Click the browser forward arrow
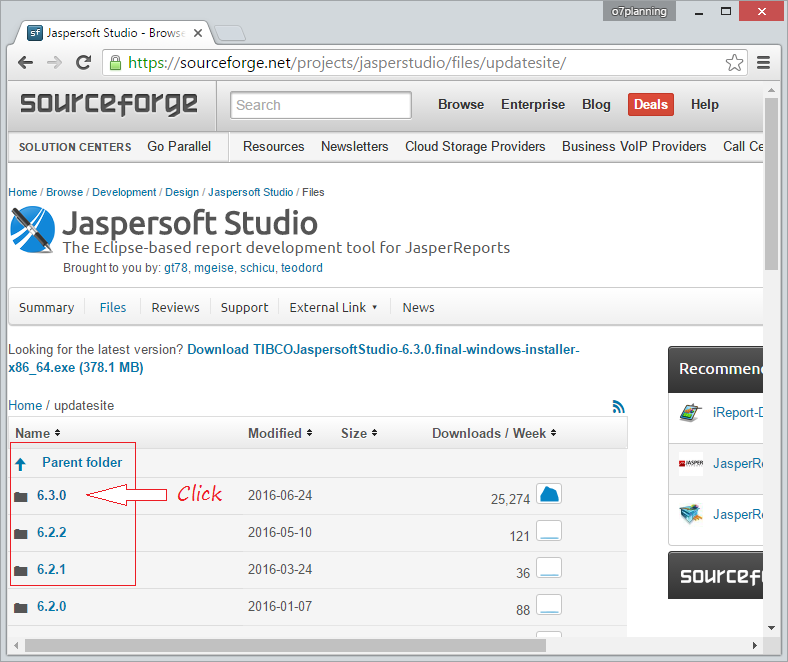 pyautogui.click(x=54, y=63)
